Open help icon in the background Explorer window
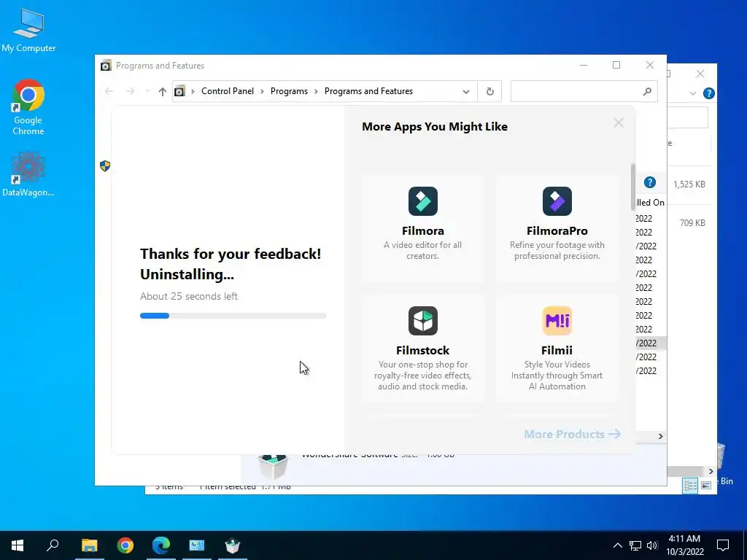The height and width of the screenshot is (560, 747). point(708,93)
